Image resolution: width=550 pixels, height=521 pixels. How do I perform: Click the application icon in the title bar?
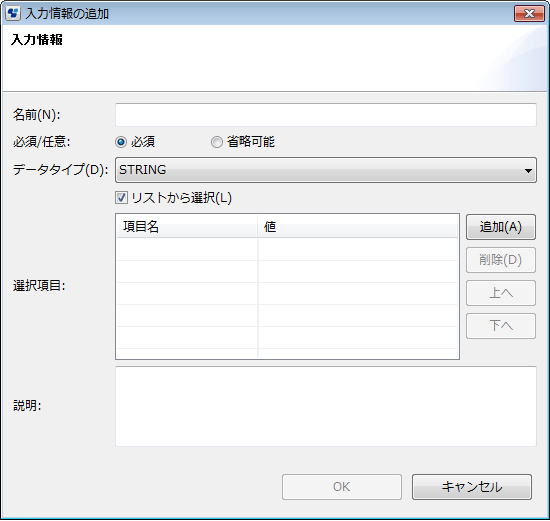(x=13, y=14)
